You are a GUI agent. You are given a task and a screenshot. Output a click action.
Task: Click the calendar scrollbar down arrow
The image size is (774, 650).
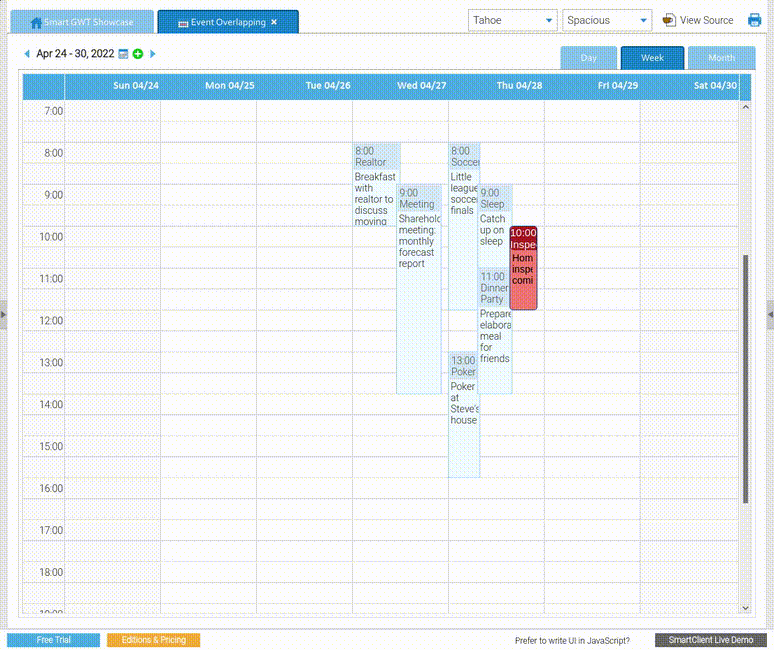tap(746, 608)
